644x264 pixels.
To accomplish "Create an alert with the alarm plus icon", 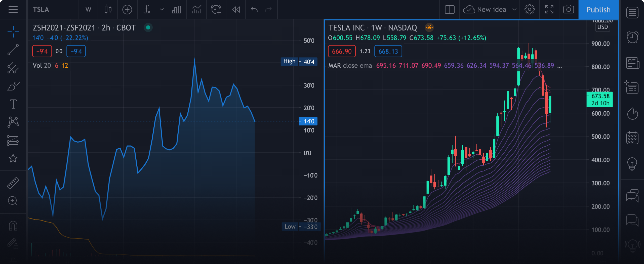I will [x=216, y=10].
